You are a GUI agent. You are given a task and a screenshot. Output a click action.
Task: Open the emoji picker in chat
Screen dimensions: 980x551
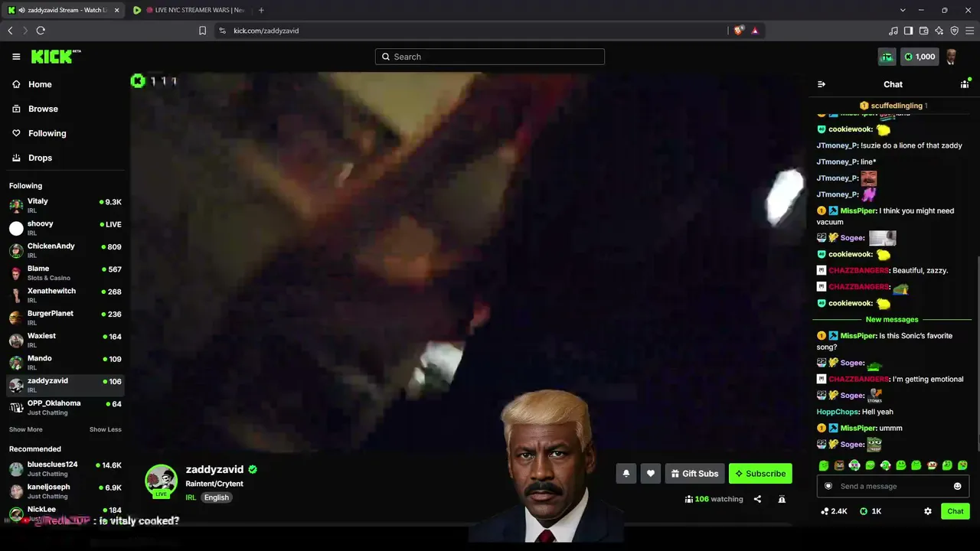pyautogui.click(x=957, y=486)
